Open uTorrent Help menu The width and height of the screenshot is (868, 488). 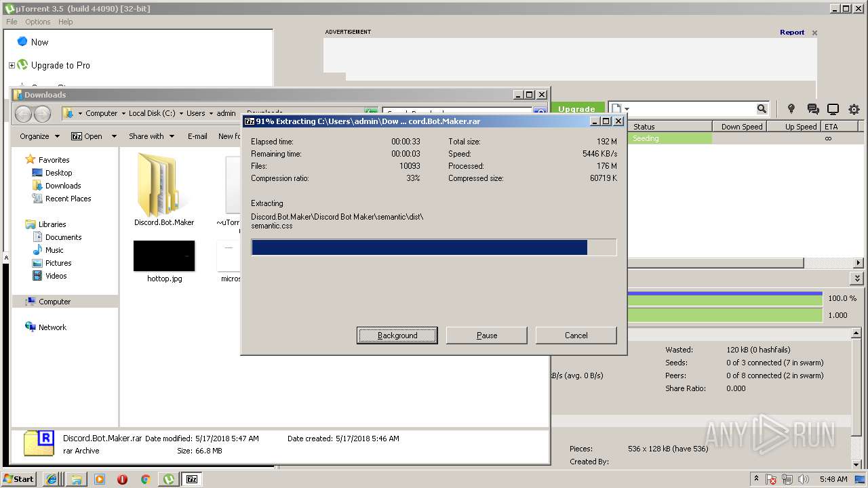coord(66,22)
